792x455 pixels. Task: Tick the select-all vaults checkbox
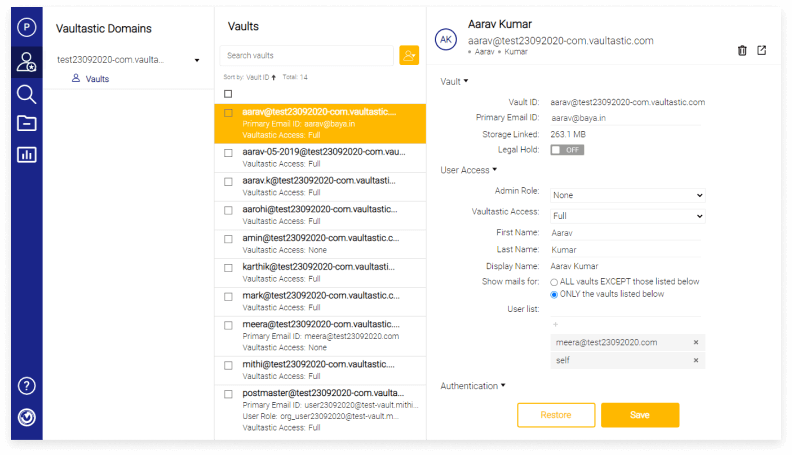click(228, 94)
